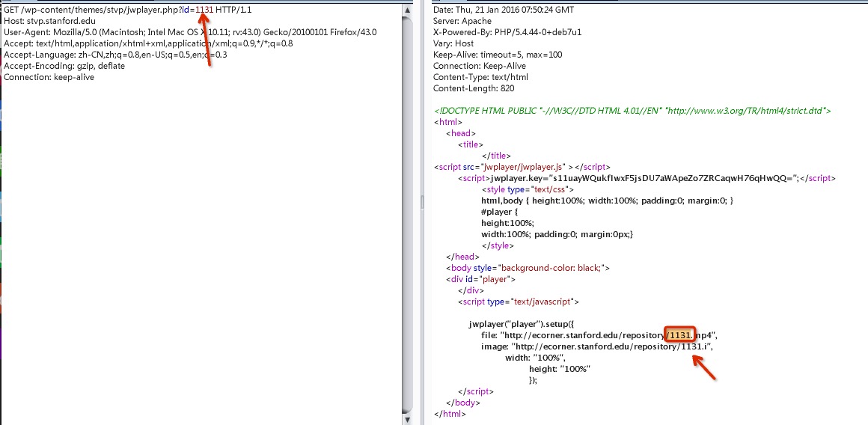The image size is (868, 425).
Task: Click the CSS line height:100%;
Action: (x=507, y=223)
